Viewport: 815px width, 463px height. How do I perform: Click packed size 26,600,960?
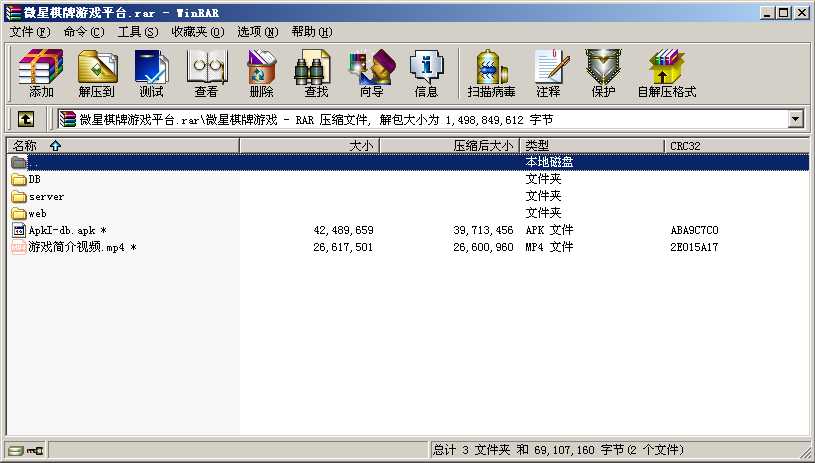pyautogui.click(x=483, y=247)
